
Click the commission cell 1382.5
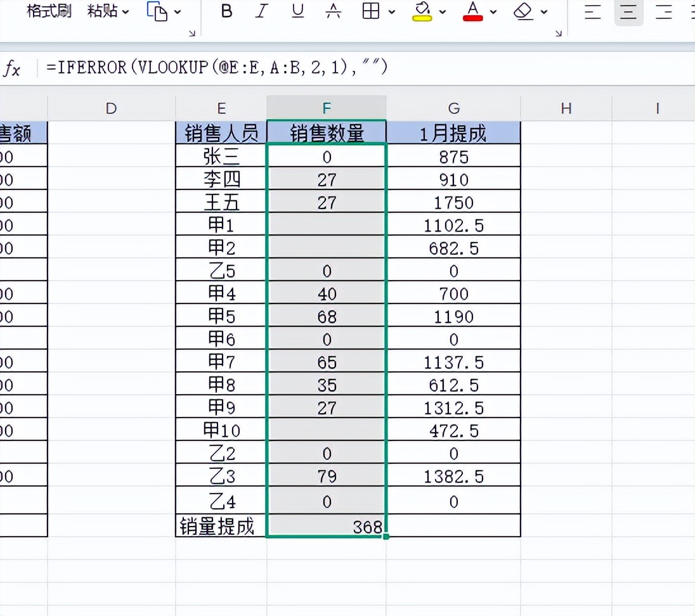pos(453,475)
